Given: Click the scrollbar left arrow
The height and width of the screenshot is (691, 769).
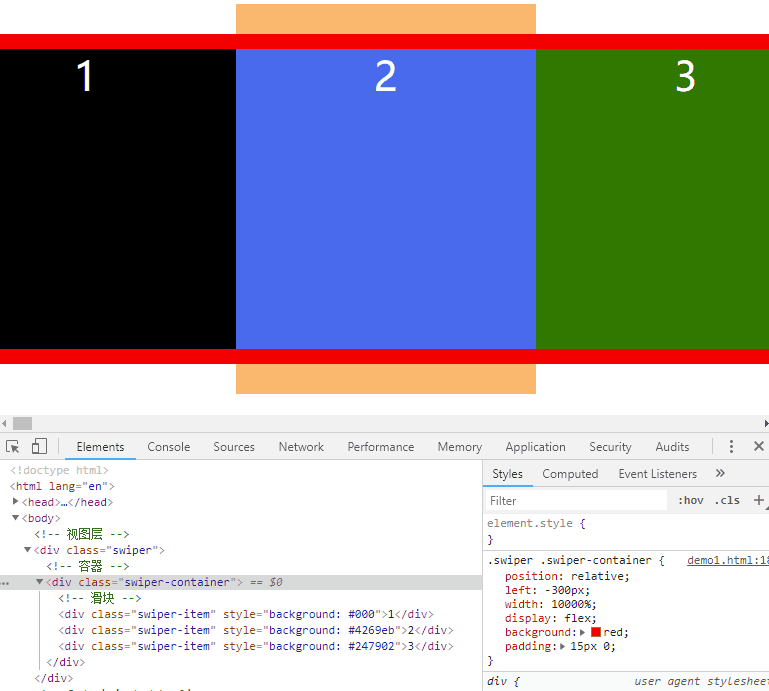Looking at the screenshot, I should point(4,423).
